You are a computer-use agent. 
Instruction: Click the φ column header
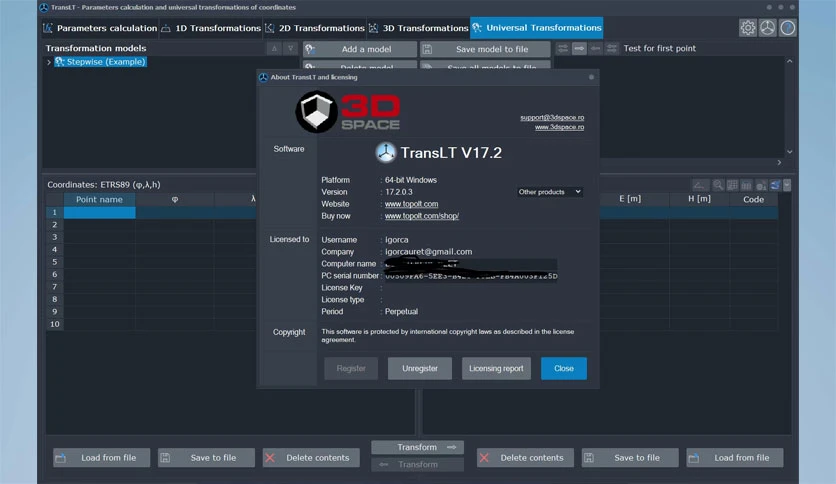click(175, 199)
